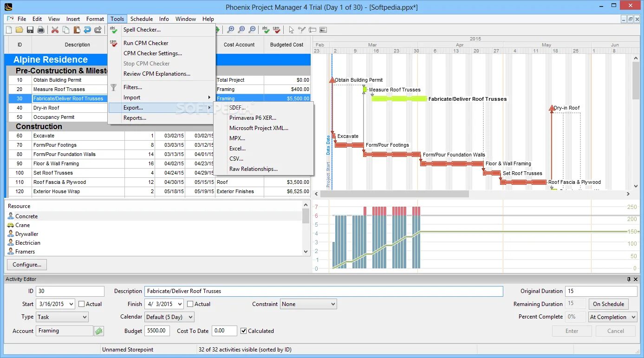Undo last action with blue arrow
The width and height of the screenshot is (644, 358).
point(87,30)
